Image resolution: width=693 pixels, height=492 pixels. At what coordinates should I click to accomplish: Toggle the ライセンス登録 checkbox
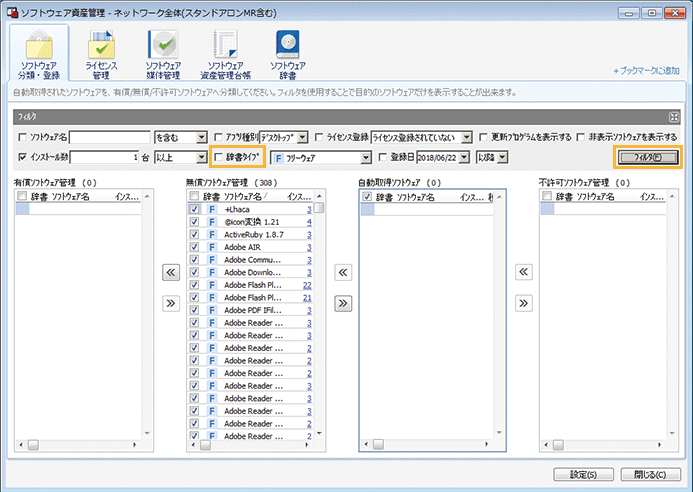click(319, 137)
